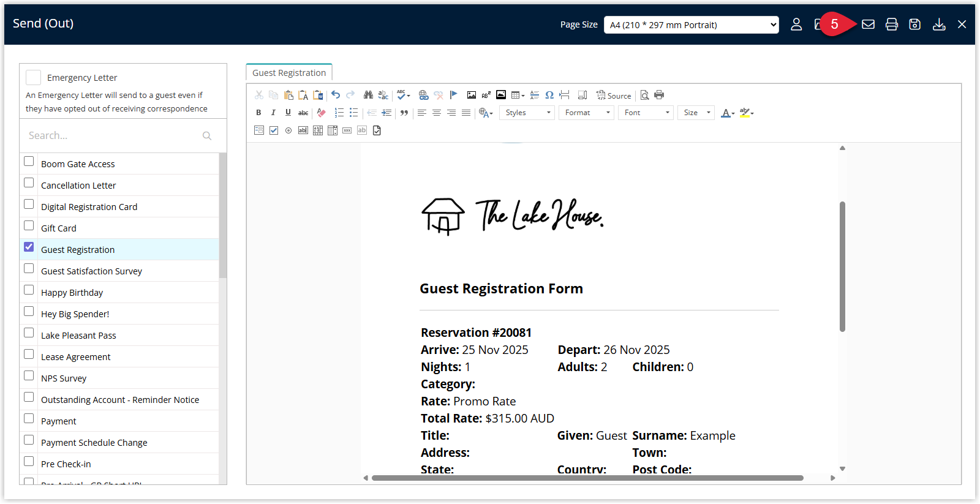This screenshot has width=980, height=504.
Task: Open the background highlight color picker
Action: (x=747, y=113)
